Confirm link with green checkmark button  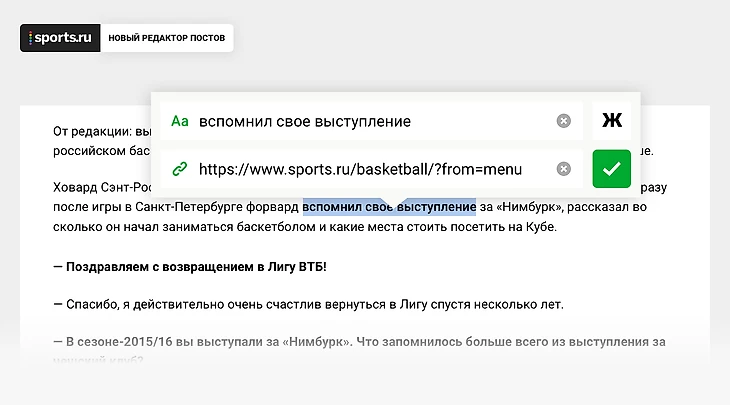tap(612, 169)
